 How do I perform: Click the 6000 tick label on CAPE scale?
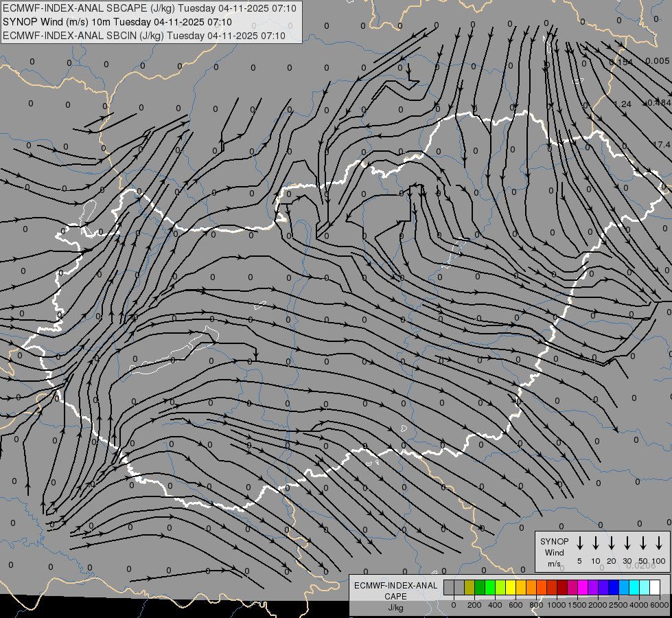point(660,605)
